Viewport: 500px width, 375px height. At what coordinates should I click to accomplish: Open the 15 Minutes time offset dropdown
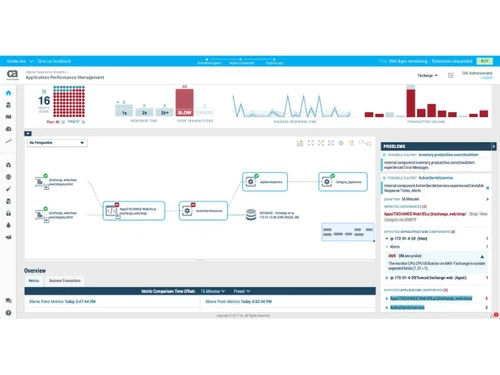tap(212, 291)
